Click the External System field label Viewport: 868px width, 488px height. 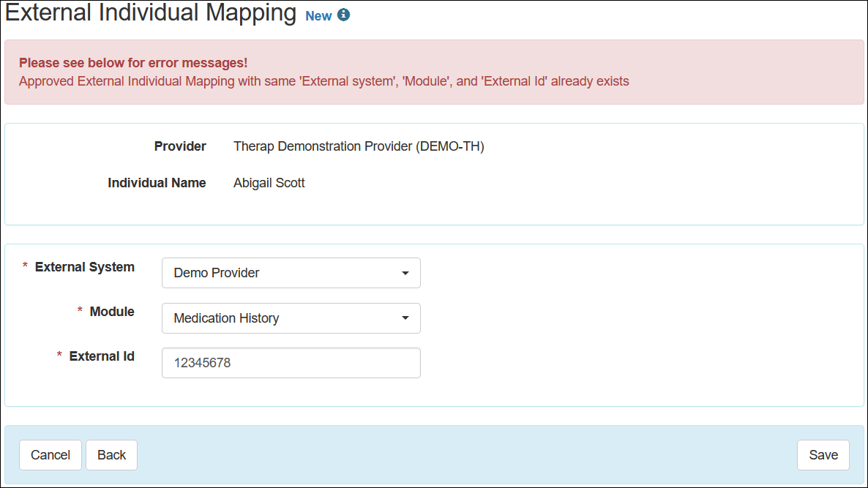[x=84, y=267]
